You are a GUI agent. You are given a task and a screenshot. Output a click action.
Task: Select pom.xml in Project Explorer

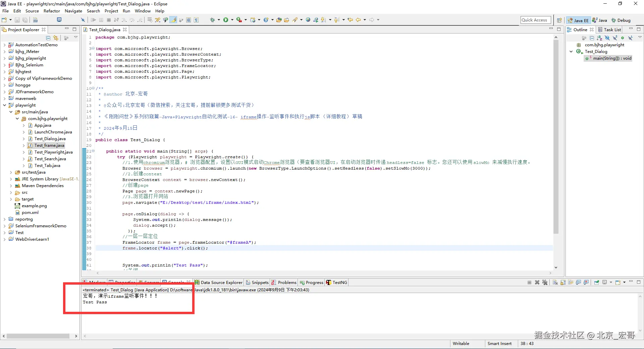[27, 213]
